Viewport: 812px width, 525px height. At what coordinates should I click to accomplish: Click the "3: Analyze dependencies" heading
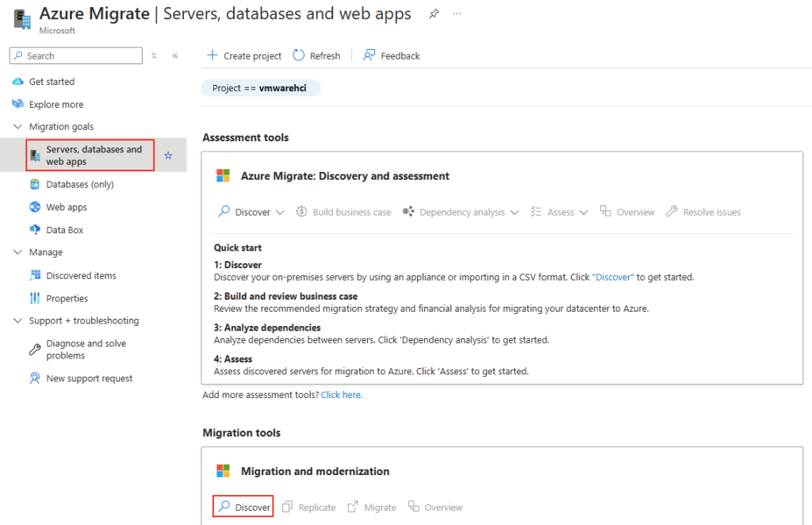point(267,328)
